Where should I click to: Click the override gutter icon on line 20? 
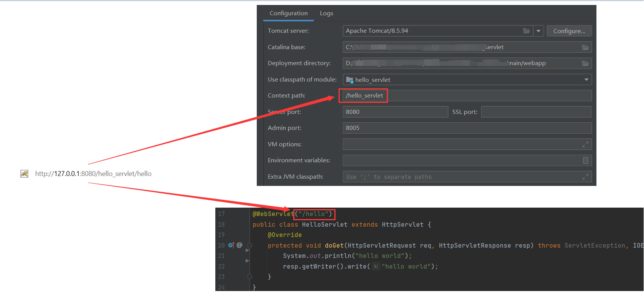pos(231,245)
